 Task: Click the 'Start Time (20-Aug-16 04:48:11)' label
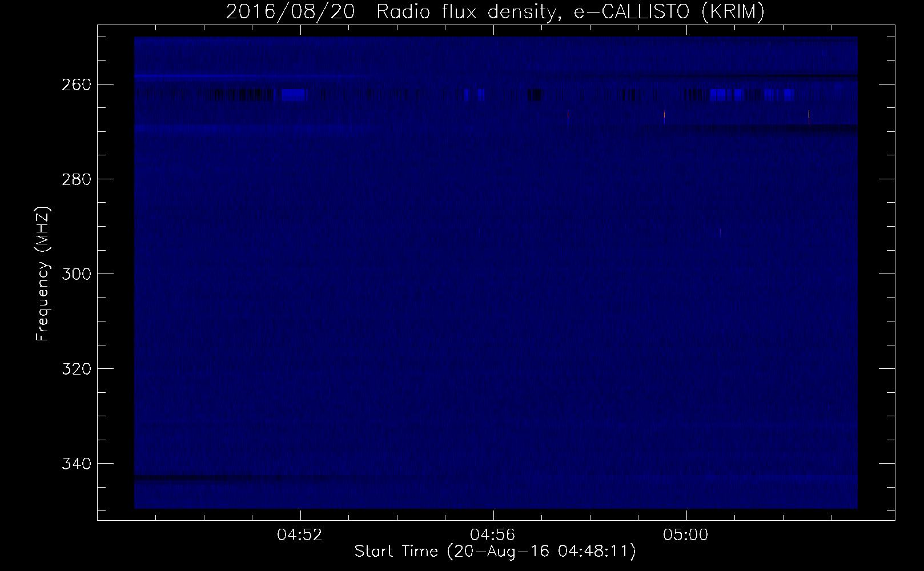(x=495, y=552)
